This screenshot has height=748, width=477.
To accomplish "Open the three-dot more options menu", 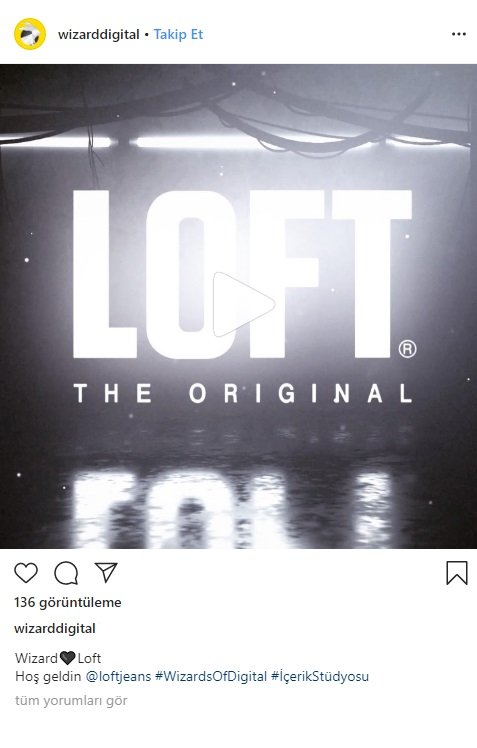I will (x=458, y=34).
